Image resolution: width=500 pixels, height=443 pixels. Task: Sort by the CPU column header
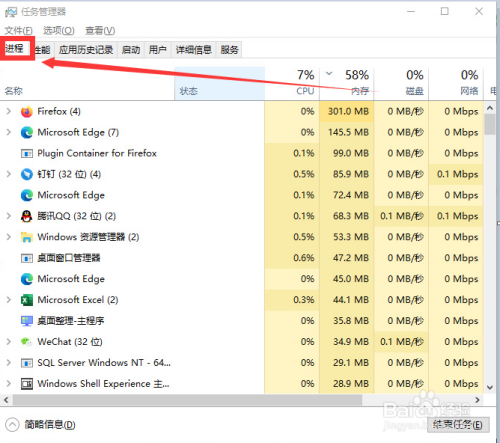[x=292, y=83]
